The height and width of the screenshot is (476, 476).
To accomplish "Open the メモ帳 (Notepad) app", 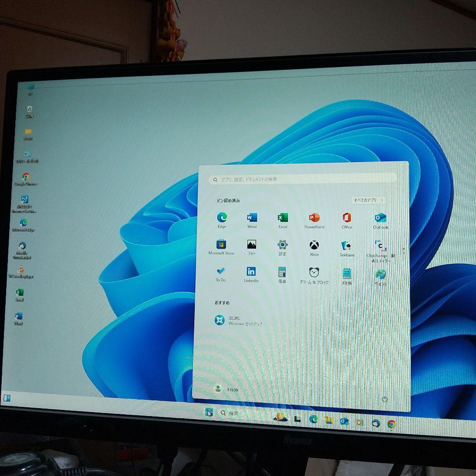I will coord(347,276).
